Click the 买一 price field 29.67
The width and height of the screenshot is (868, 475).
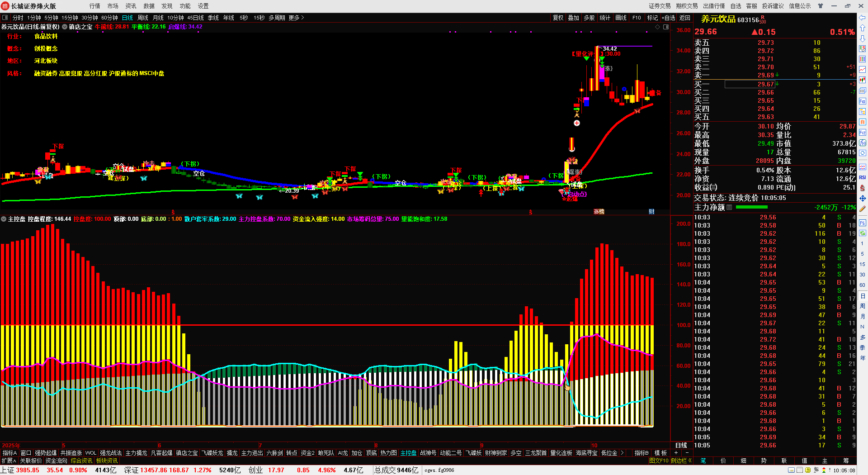[x=750, y=84]
